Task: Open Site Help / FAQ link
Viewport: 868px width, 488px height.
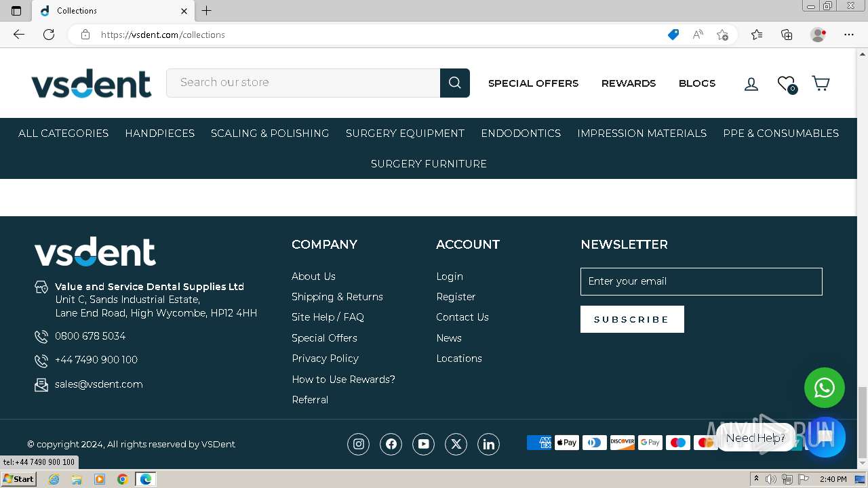Action: (x=328, y=317)
